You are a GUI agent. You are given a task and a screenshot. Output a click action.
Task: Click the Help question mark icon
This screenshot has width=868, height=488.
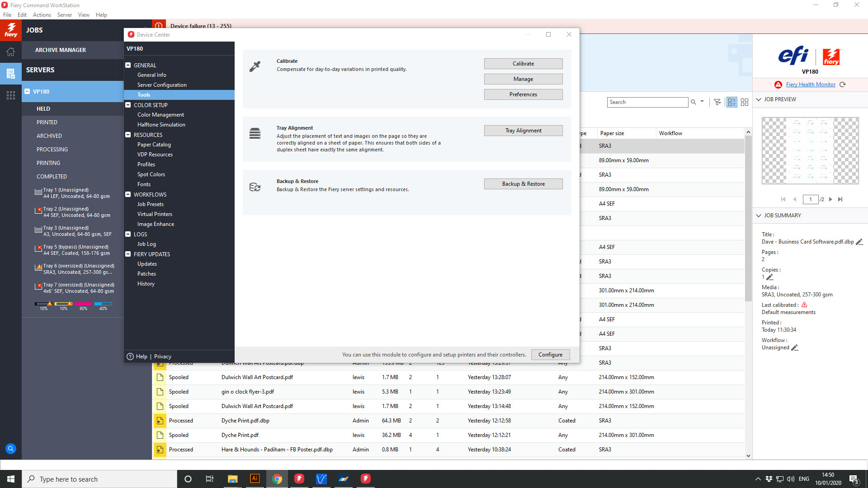pyautogui.click(x=130, y=356)
